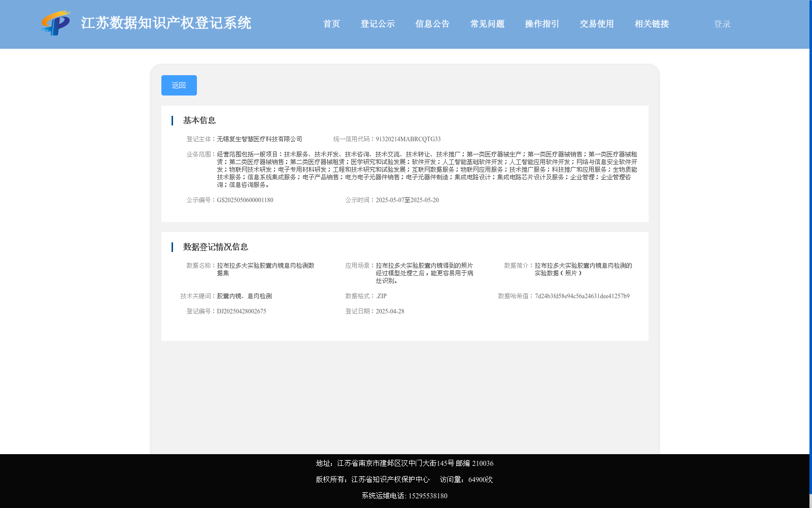Click publicity period 2025-05-07至2025-05-20
Image resolution: width=812 pixels, height=508 pixels.
pyautogui.click(x=407, y=200)
